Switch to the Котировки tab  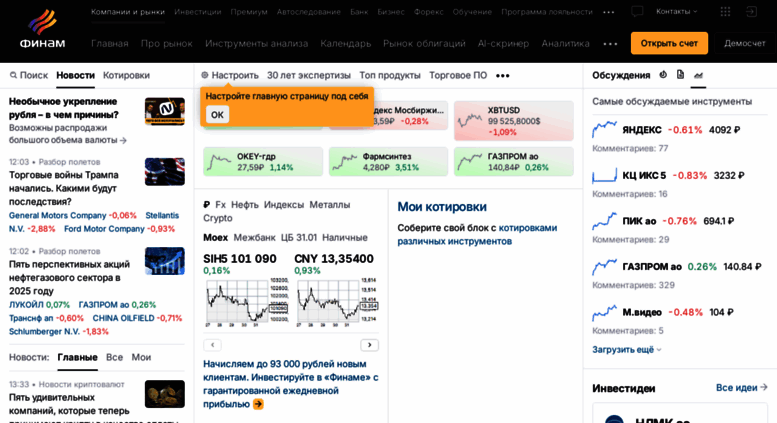[126, 75]
